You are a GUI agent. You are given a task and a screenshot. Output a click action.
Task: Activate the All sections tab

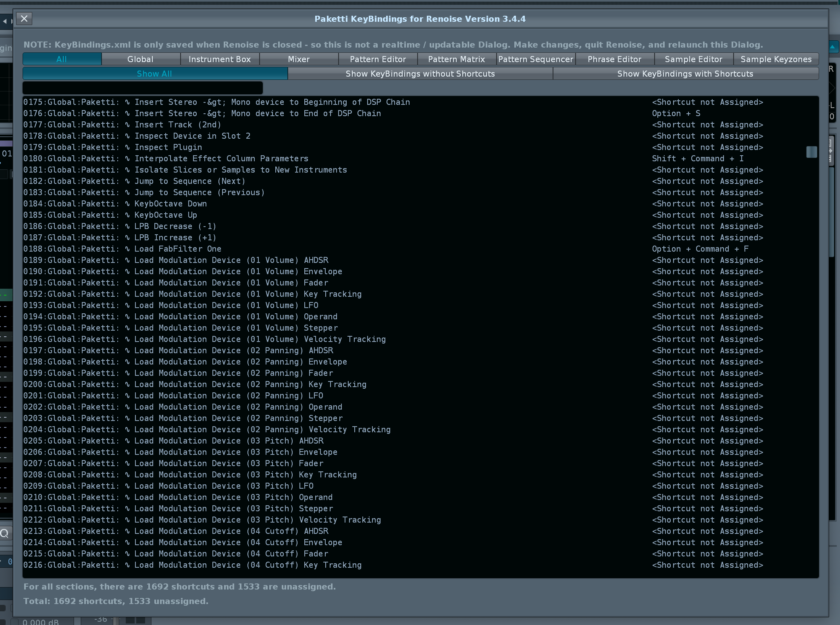click(62, 59)
